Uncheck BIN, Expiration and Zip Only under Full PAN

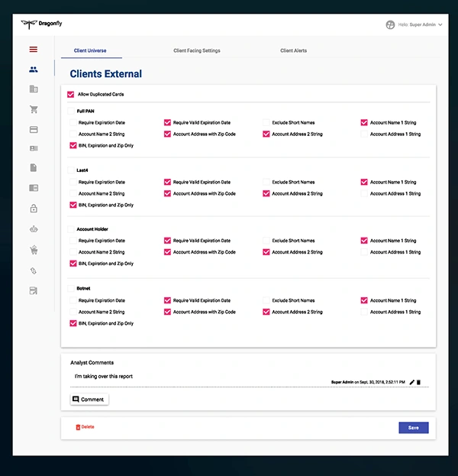coord(73,146)
